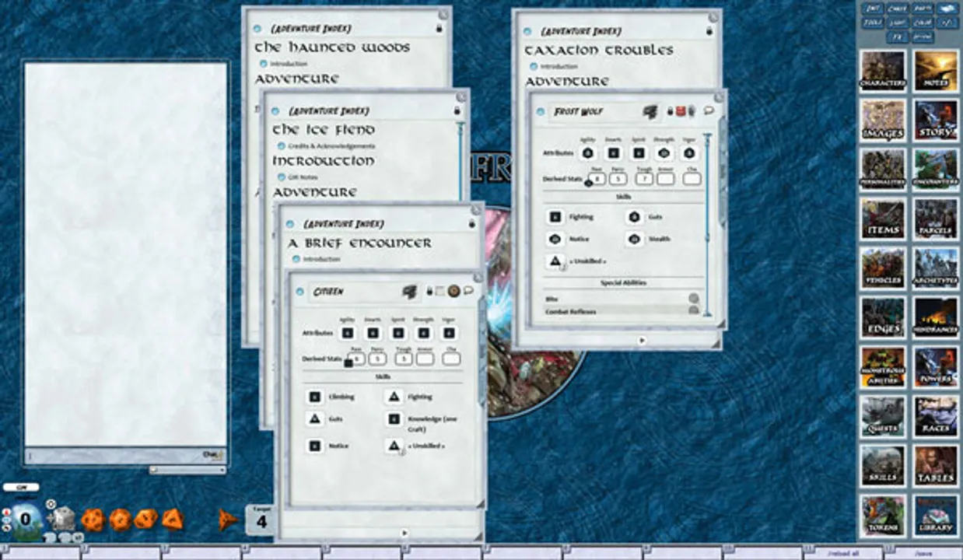Roll the Citizen Climbing skill die

[x=314, y=397]
